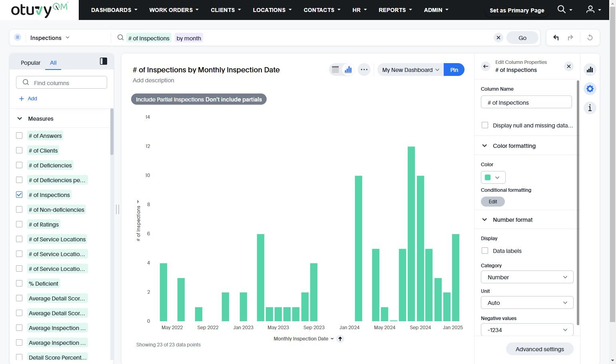Image resolution: width=616 pixels, height=364 pixels.
Task: Uncheck the # of Inspections measure
Action: click(19, 195)
